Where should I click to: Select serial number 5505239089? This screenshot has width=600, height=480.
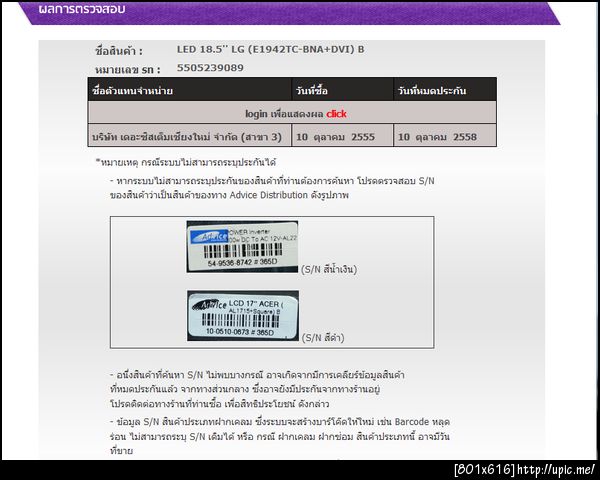tap(210, 68)
